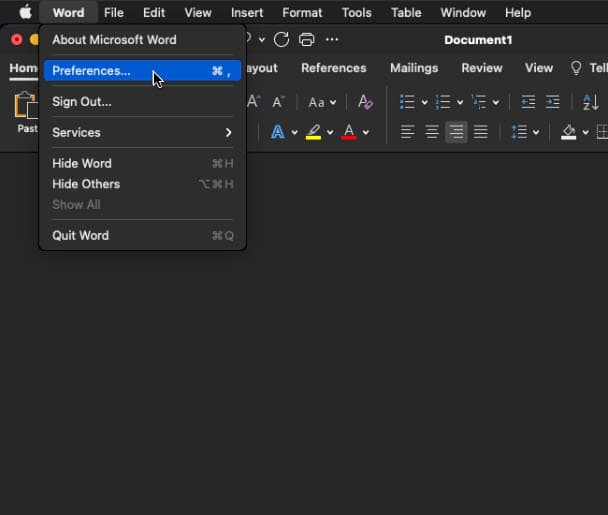Open the File menu
Image resolution: width=608 pixels, height=515 pixels.
coord(114,12)
